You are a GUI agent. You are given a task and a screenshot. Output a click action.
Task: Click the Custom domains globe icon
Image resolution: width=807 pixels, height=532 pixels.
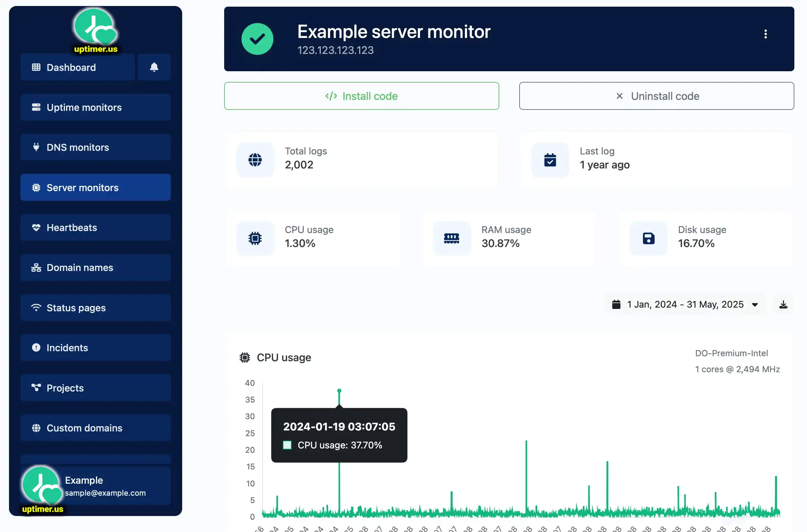[36, 427]
